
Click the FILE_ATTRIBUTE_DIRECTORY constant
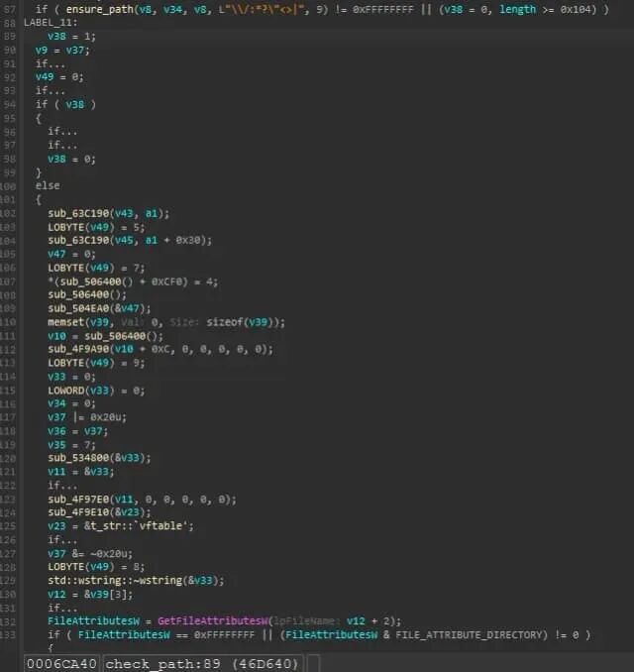coord(470,634)
